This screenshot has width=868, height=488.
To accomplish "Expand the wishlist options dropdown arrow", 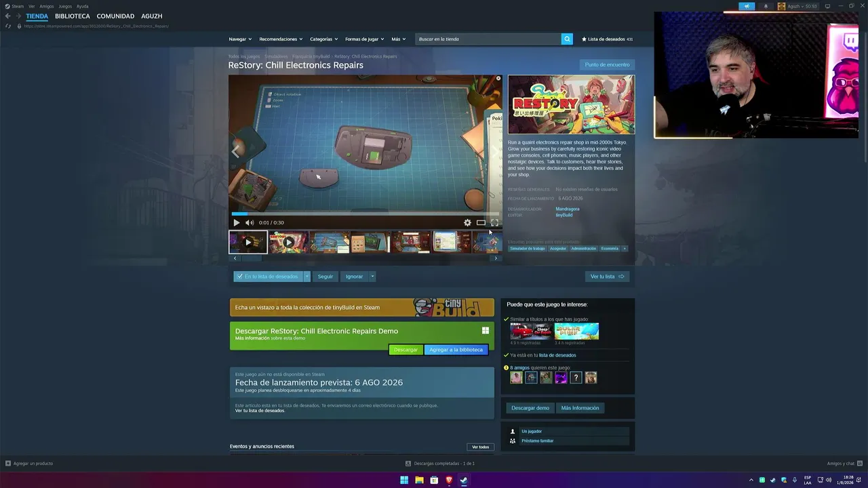I will [307, 277].
